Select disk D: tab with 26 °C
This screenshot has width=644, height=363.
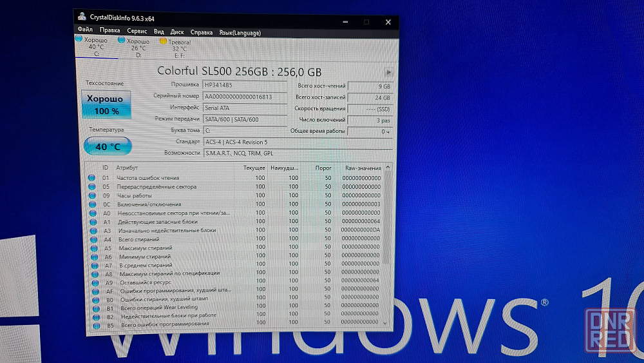138,48
